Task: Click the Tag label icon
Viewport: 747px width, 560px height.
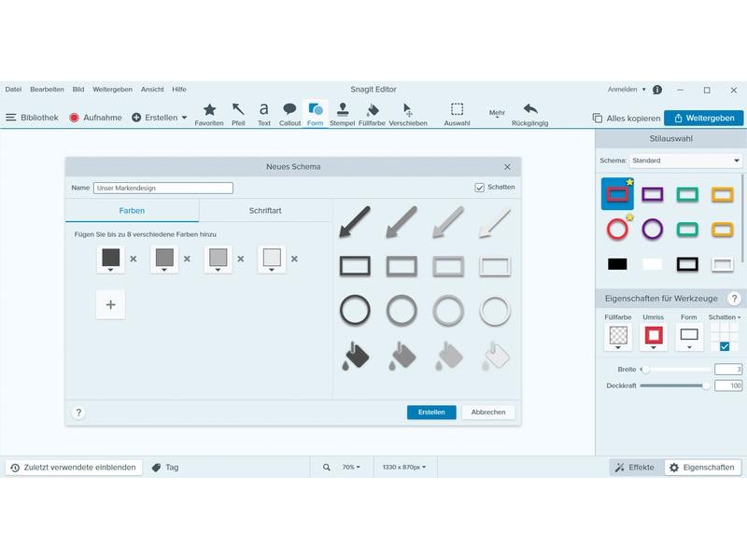Action: point(156,468)
